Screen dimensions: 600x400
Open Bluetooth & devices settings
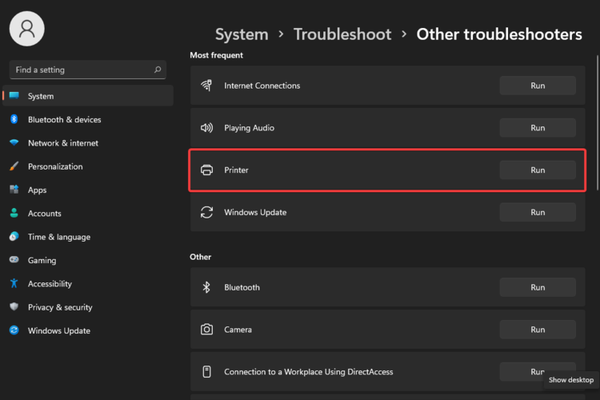coord(64,120)
